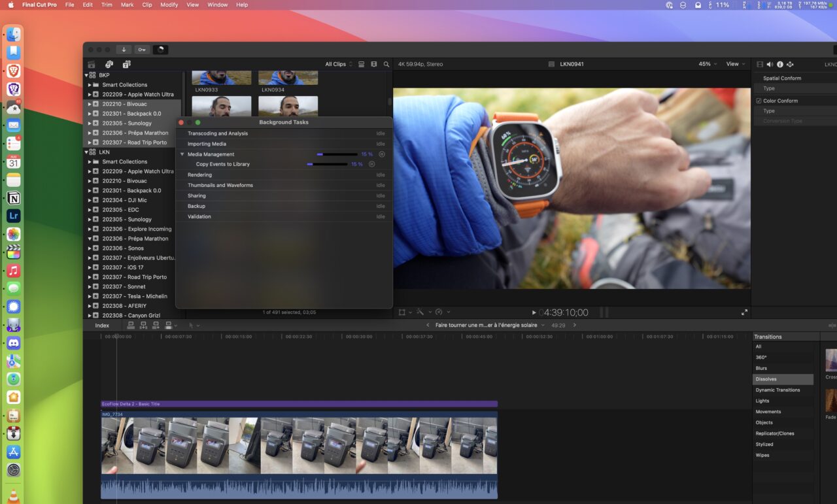Viewport: 837px width, 504px height.
Task: Open the Window menu
Action: pos(217,5)
